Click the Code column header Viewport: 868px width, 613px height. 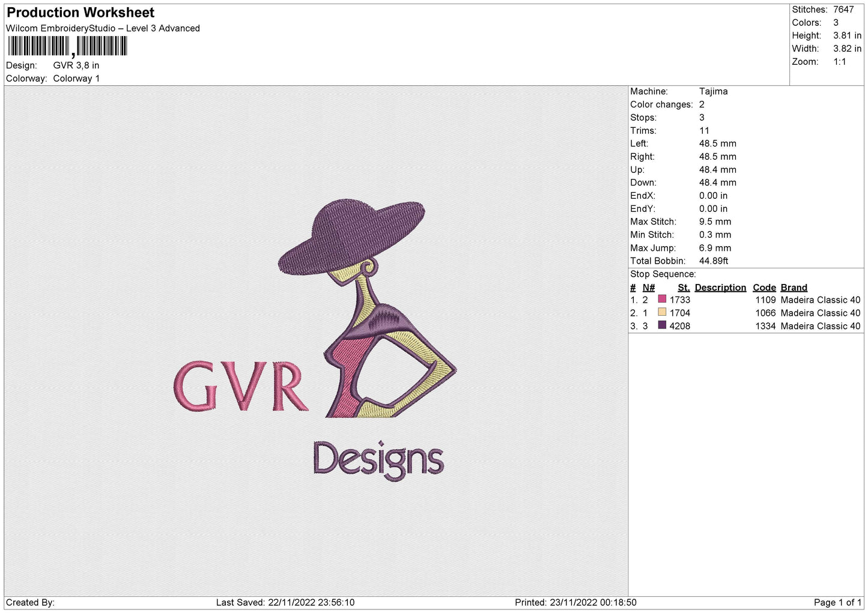point(764,288)
